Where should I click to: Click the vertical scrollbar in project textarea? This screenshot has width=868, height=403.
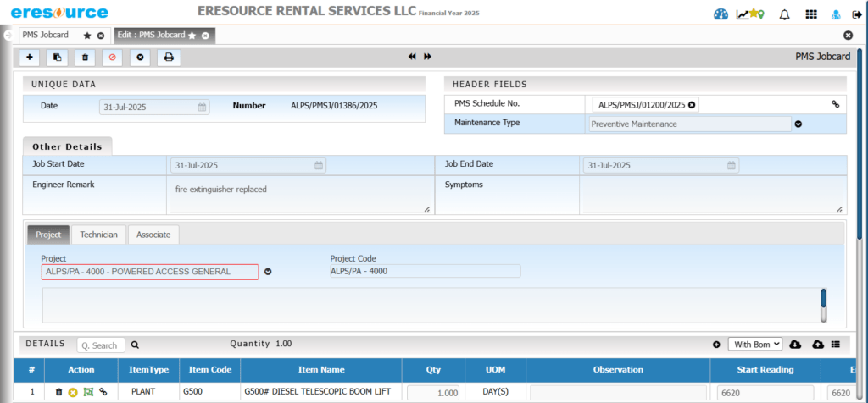[x=823, y=304]
